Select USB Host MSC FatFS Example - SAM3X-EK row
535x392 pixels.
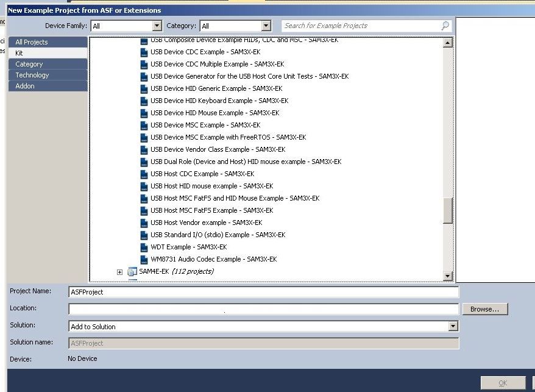pos(212,210)
